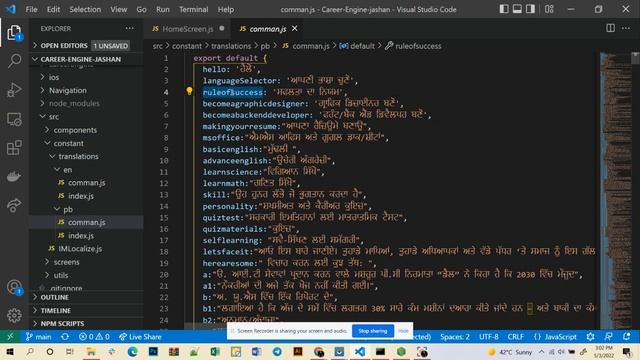Screen dimensions: 640x360
Task: Open the errors and warnings status item
Action: point(94,337)
